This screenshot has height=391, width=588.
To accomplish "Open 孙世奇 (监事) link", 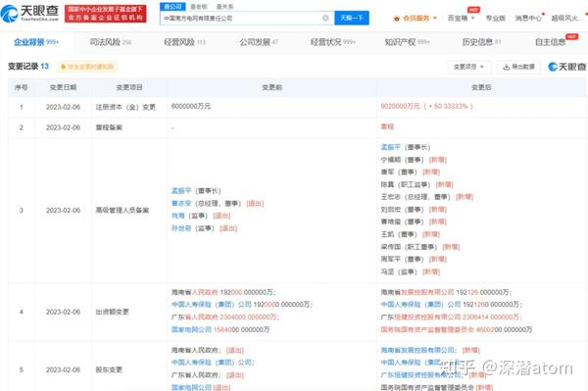I will coord(181,228).
